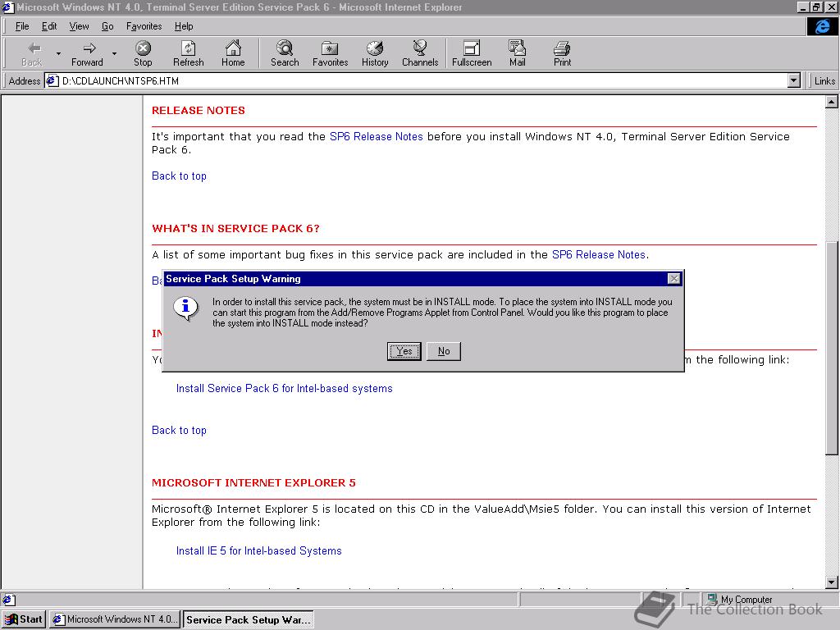Click Back to top below Release Notes

coord(179,176)
